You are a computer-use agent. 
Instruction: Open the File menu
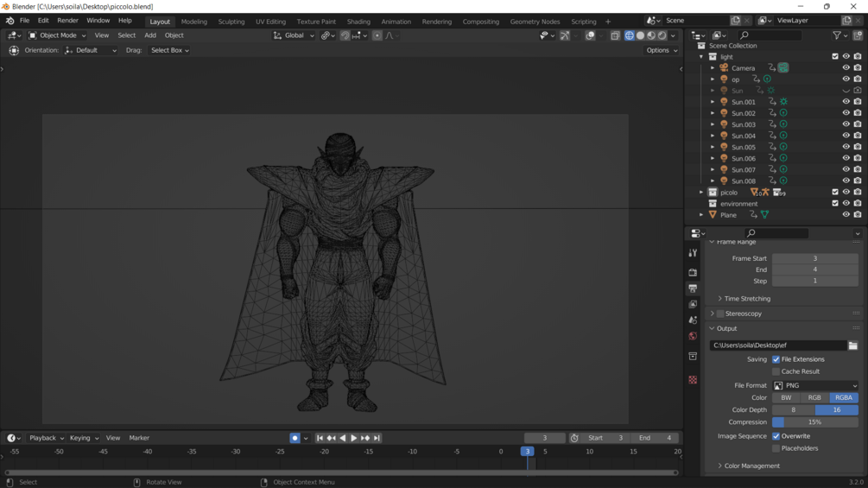pyautogui.click(x=25, y=21)
